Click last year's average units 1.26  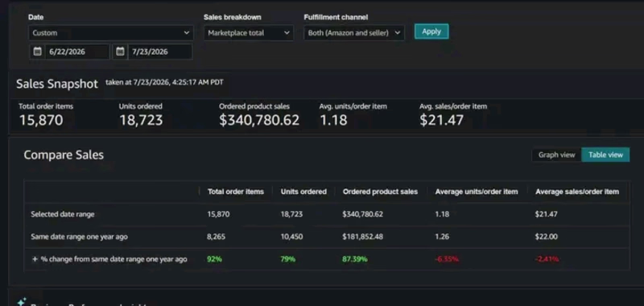(442, 237)
